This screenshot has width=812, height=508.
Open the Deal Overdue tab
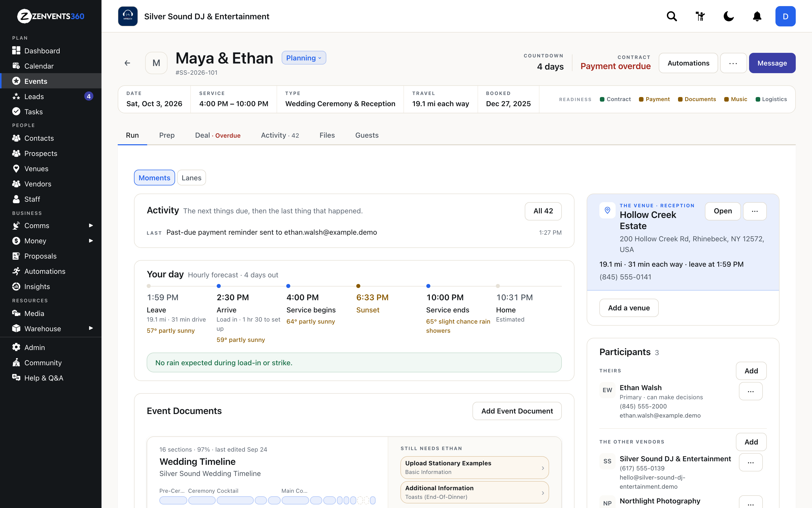[x=218, y=135]
